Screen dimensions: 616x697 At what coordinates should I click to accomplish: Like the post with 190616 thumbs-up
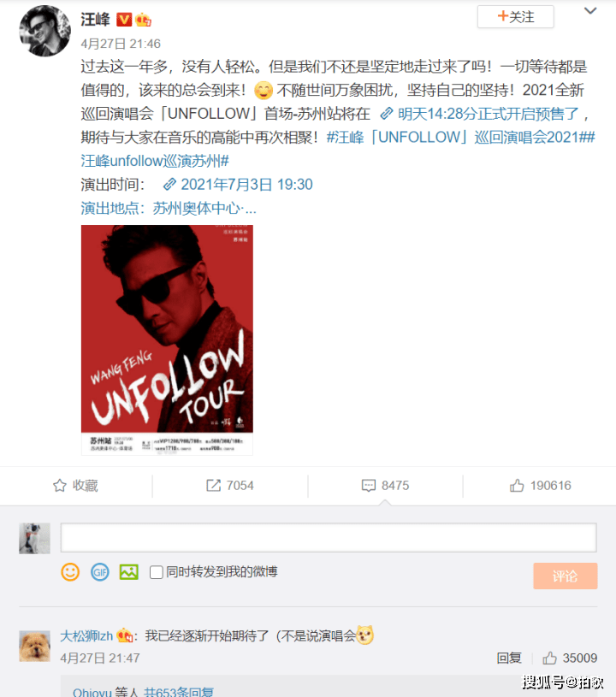(x=517, y=486)
